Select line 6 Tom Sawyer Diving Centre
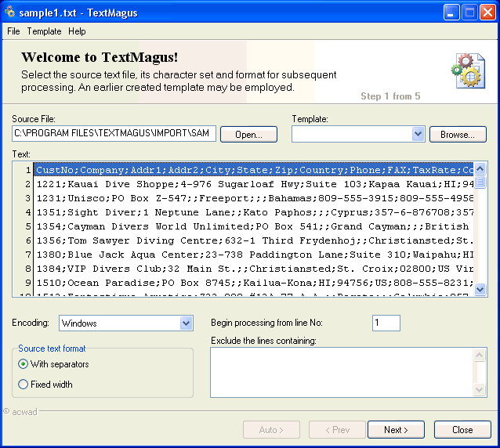 pyautogui.click(x=254, y=240)
